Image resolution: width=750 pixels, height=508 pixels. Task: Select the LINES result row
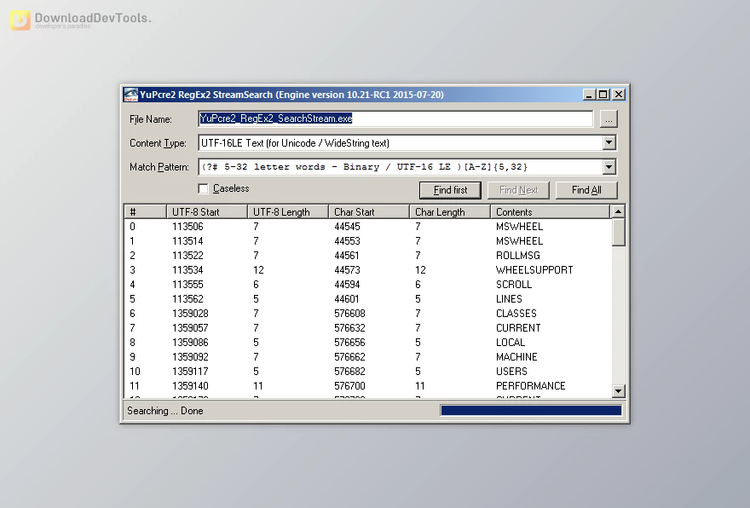pos(368,299)
